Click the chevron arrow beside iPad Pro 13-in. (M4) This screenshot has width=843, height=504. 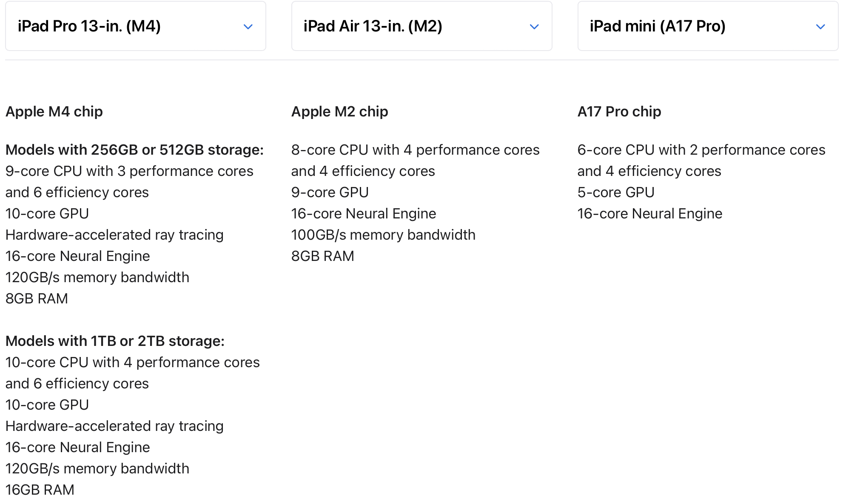tap(248, 27)
